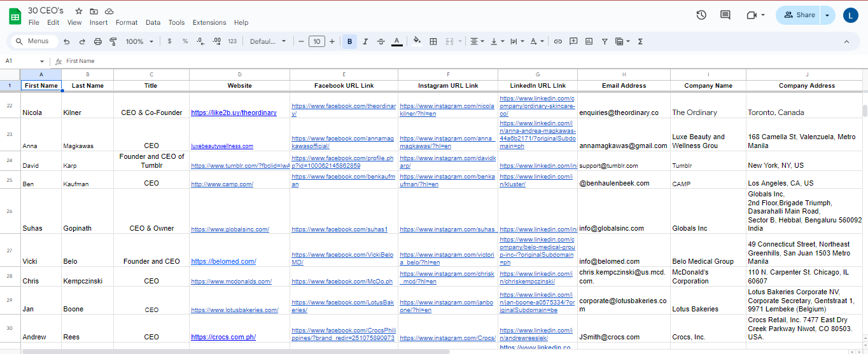The image size is (868, 354).
Task: Collapse the toolbar with chevron
Action: click(x=846, y=41)
